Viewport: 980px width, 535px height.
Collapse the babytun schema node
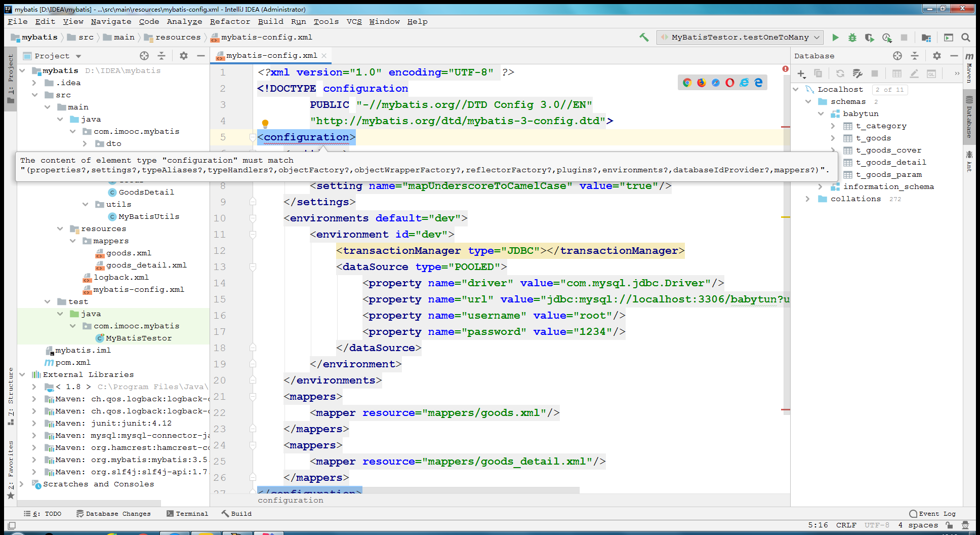coord(821,113)
